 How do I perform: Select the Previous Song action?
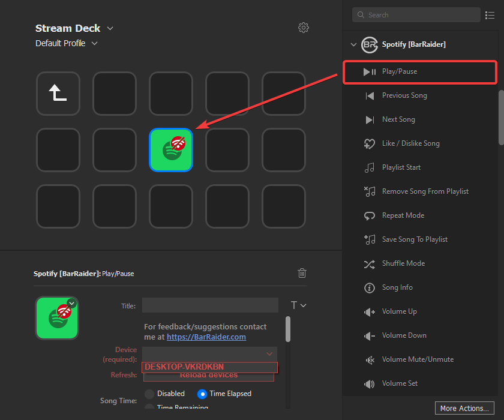click(x=420, y=96)
